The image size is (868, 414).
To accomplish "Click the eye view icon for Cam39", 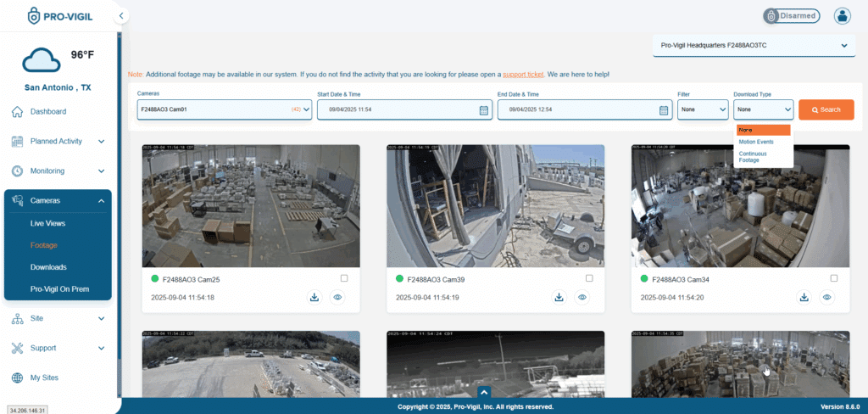I will 582,297.
